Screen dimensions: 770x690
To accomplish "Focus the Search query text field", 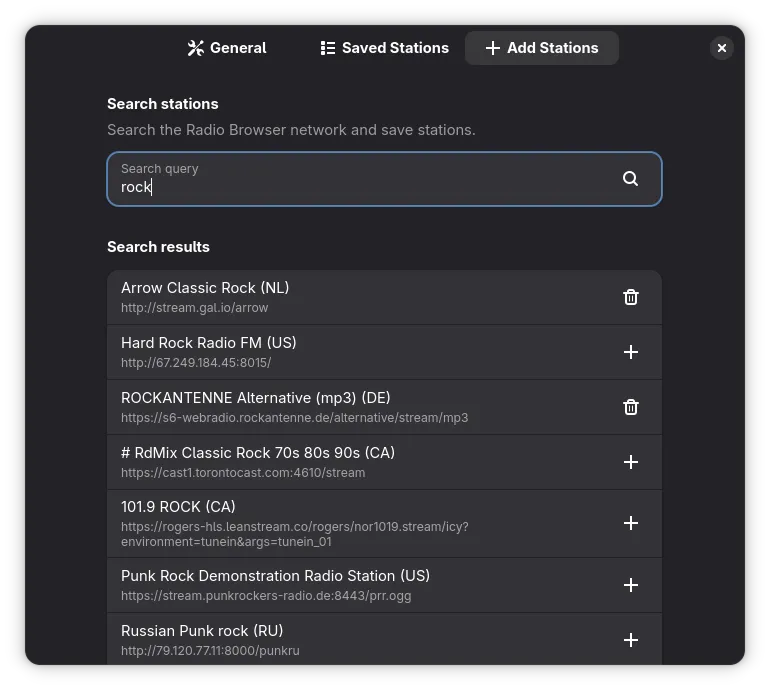I will (360, 180).
